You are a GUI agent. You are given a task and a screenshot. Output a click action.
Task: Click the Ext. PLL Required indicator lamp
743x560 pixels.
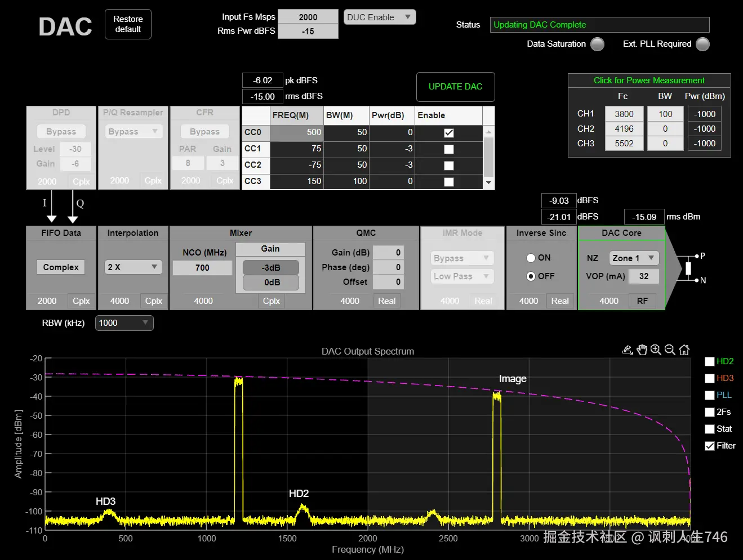coord(702,44)
